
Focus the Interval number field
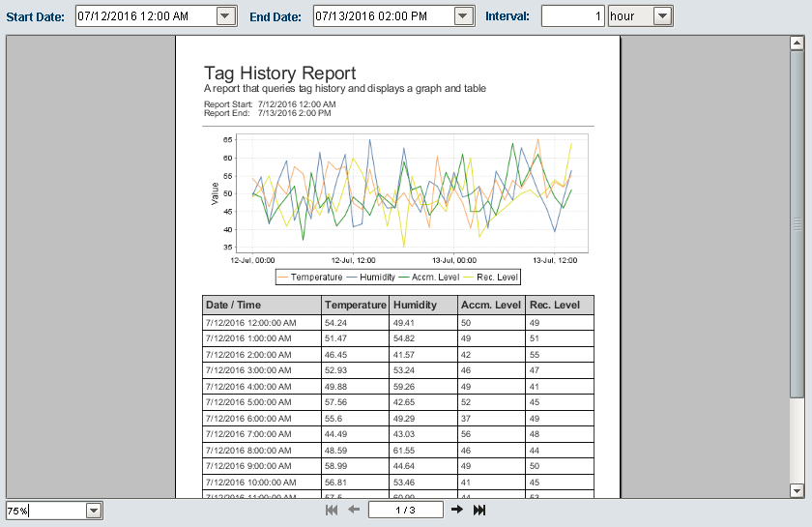tap(573, 16)
